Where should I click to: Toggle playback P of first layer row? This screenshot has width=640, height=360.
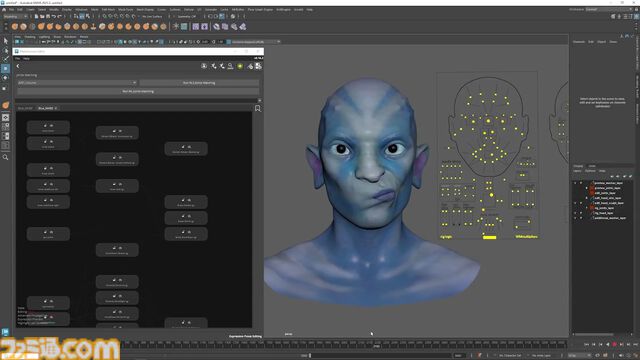[581, 183]
